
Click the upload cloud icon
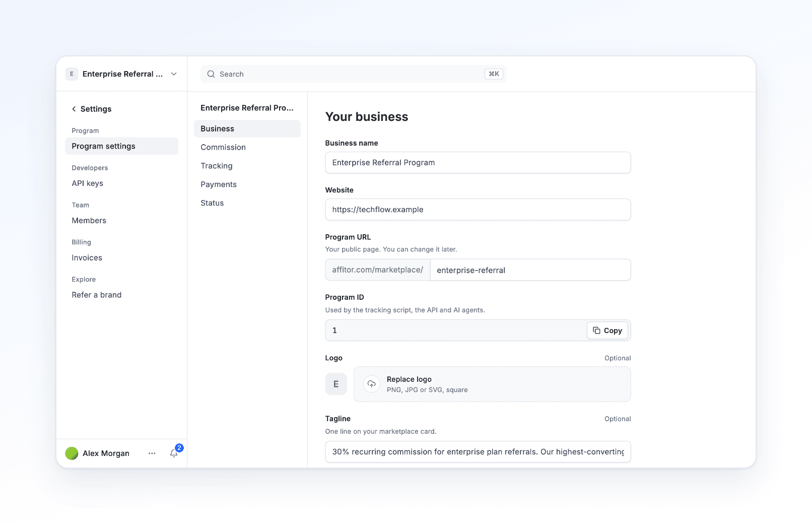pos(371,384)
